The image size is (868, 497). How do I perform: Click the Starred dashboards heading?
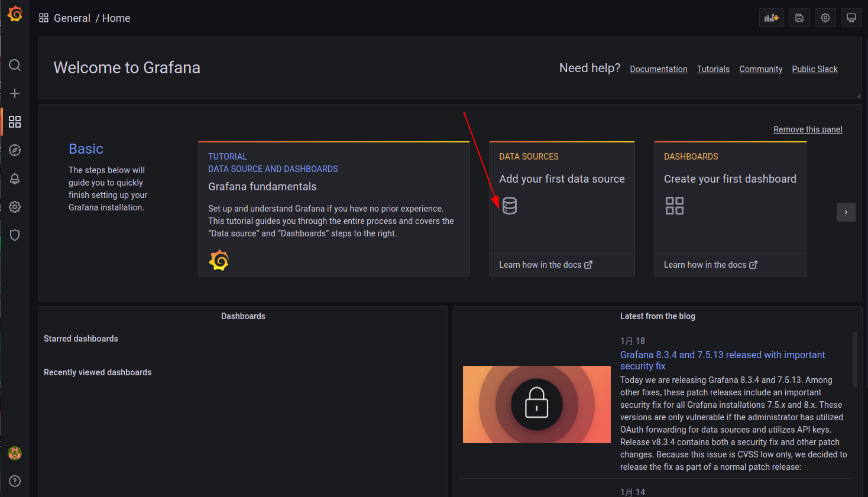[81, 339]
